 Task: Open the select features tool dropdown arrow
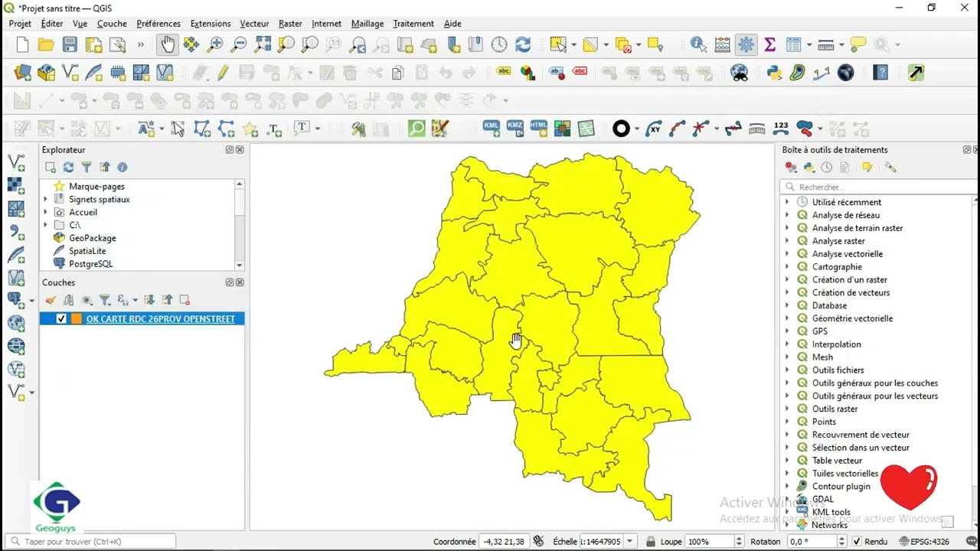coord(573,44)
